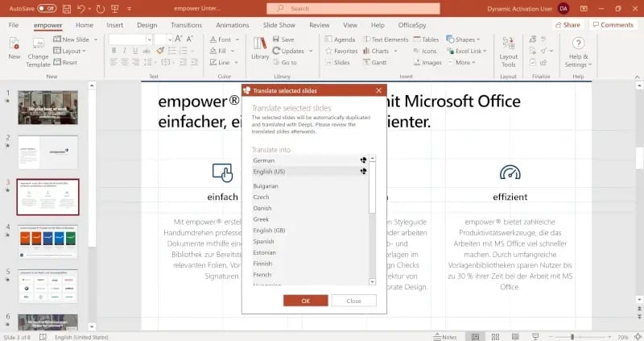Open the Help & Settings dropdown
The height and width of the screenshot is (341, 644).
577,52
